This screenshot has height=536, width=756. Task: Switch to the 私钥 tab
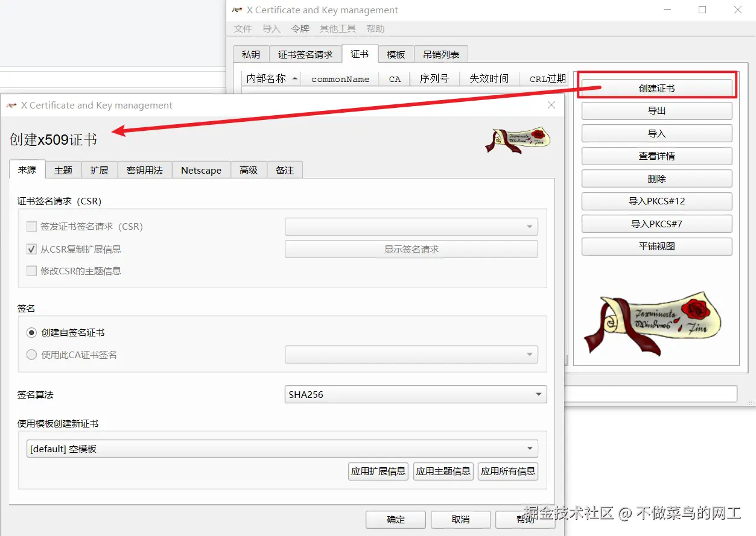(251, 54)
